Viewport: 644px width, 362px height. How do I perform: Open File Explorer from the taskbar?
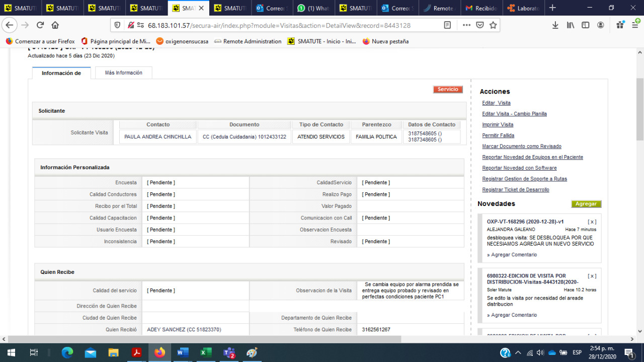point(113,352)
